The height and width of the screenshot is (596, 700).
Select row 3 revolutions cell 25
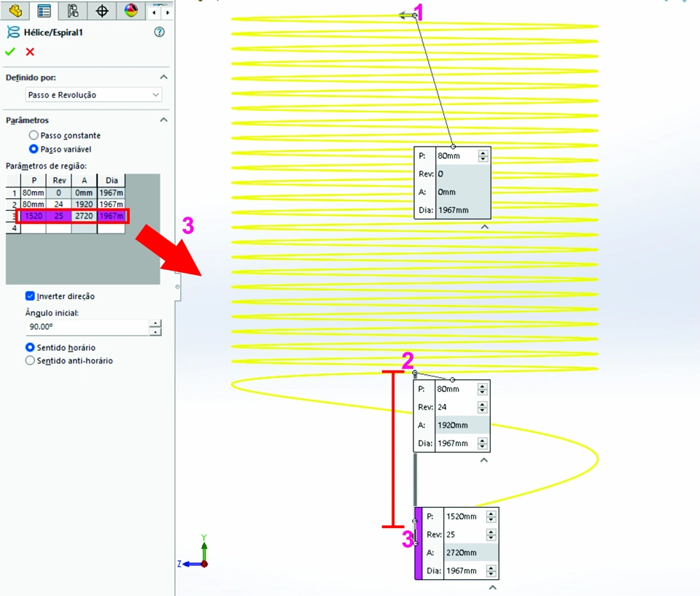(x=59, y=216)
